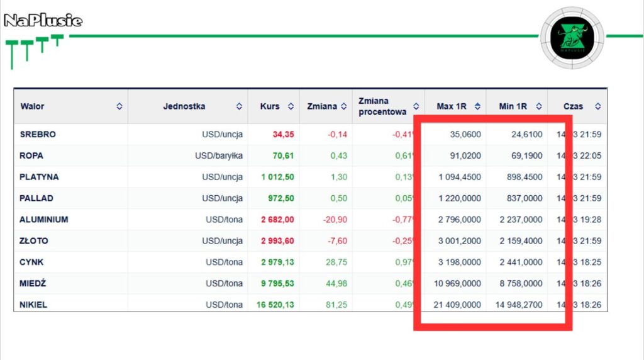The image size is (644, 360).
Task: Click the NaPlusie bull logo emblem
Action: (572, 38)
